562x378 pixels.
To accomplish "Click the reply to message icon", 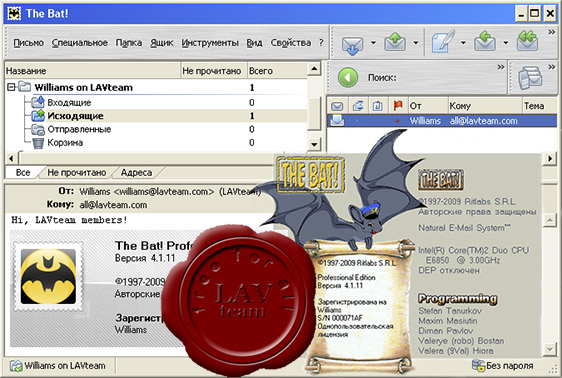I will 485,42.
